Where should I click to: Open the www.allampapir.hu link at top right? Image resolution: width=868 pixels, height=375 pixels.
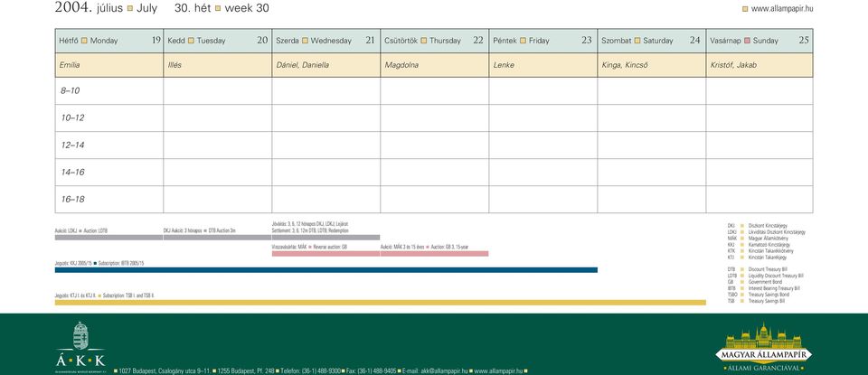pos(781,9)
